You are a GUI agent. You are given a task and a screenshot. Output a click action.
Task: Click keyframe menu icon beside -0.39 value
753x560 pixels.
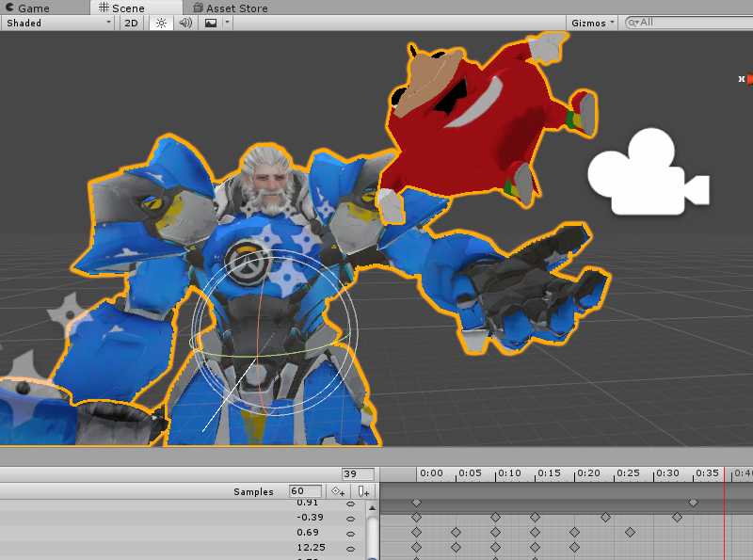[x=350, y=518]
